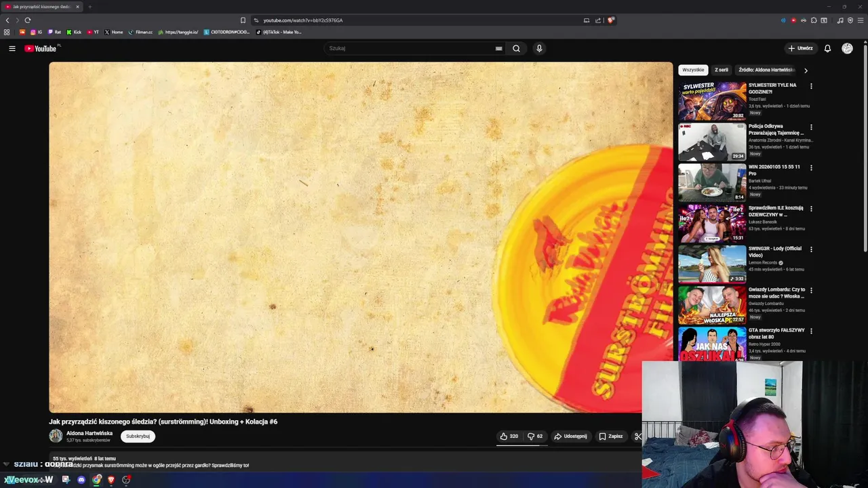The height and width of the screenshot is (488, 868).
Task: Open the TikTok - Make Yo bookmark
Action: click(278, 32)
